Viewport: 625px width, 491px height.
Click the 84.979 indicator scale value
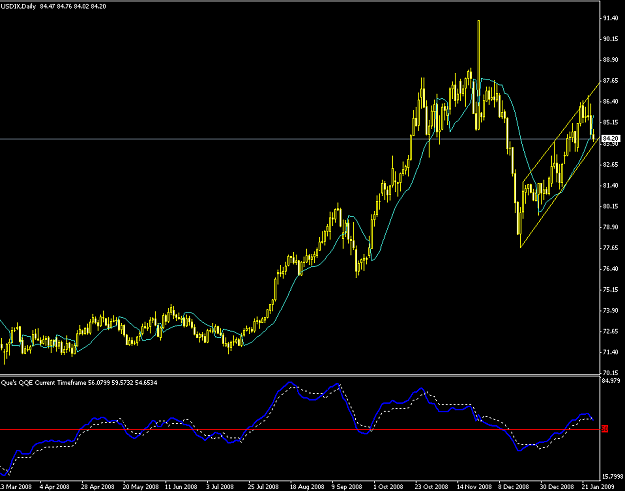pos(612,381)
